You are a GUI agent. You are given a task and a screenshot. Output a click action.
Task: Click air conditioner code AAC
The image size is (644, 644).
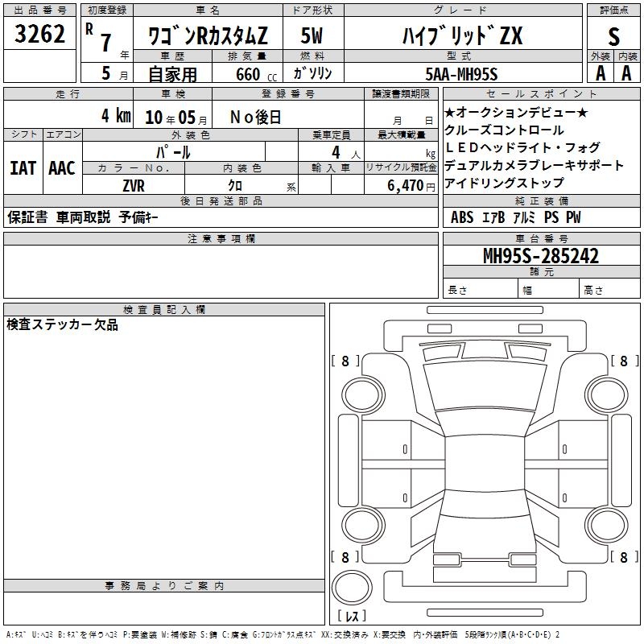[x=62, y=168]
